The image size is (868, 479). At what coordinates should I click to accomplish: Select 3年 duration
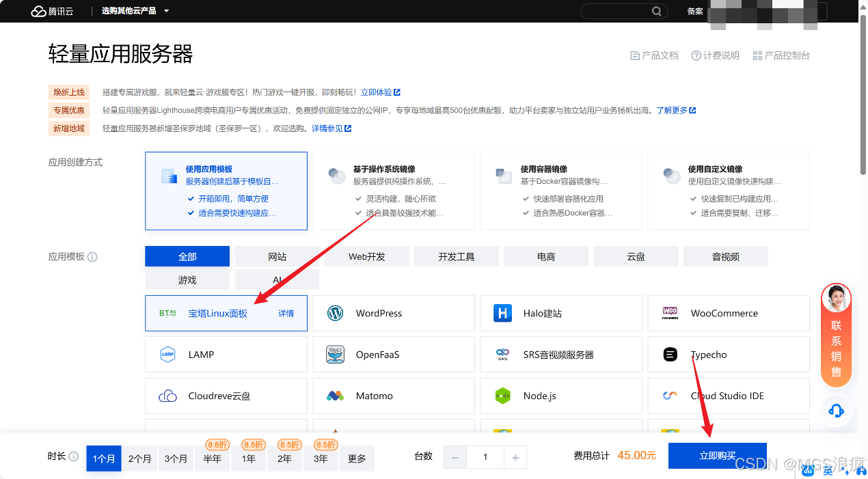(x=321, y=458)
